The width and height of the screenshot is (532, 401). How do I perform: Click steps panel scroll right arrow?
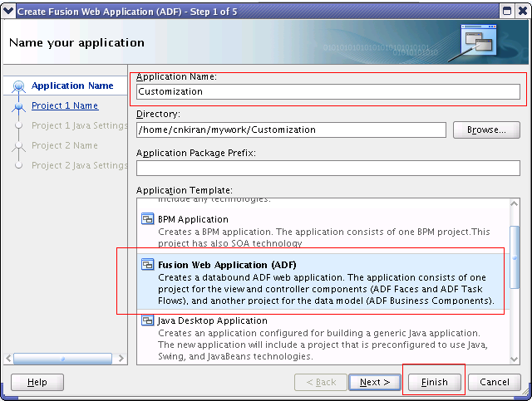click(121, 359)
